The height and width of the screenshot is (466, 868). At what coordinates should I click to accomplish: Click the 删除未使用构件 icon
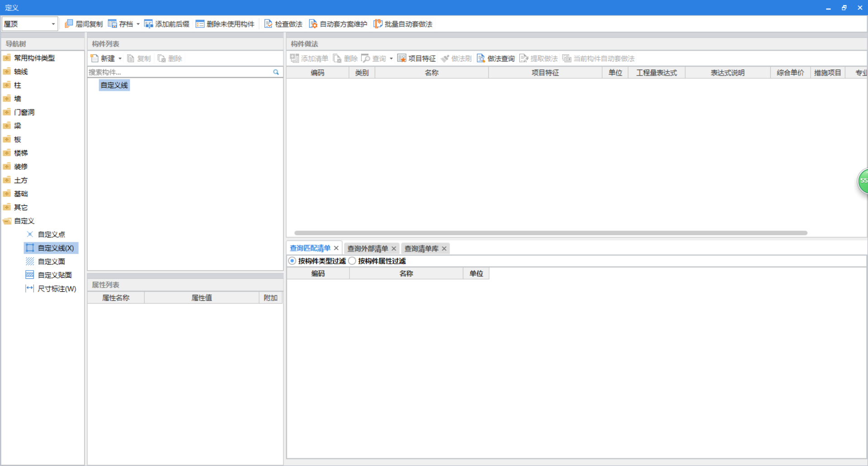click(200, 24)
